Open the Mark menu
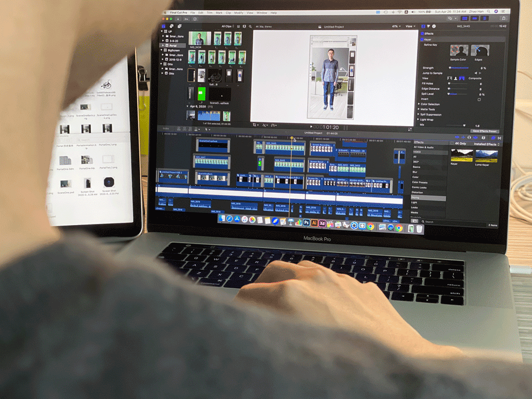532x399 pixels. pyautogui.click(x=219, y=13)
